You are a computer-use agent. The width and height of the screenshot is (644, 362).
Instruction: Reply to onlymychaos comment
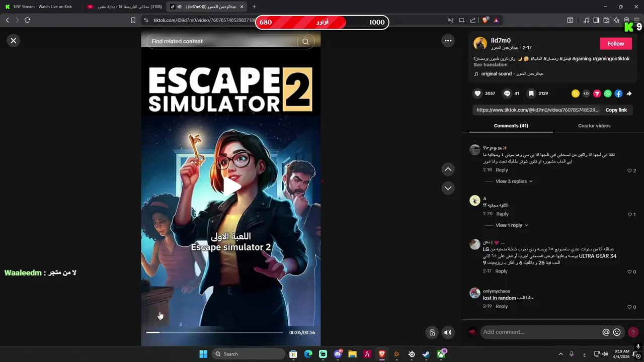coord(502,306)
